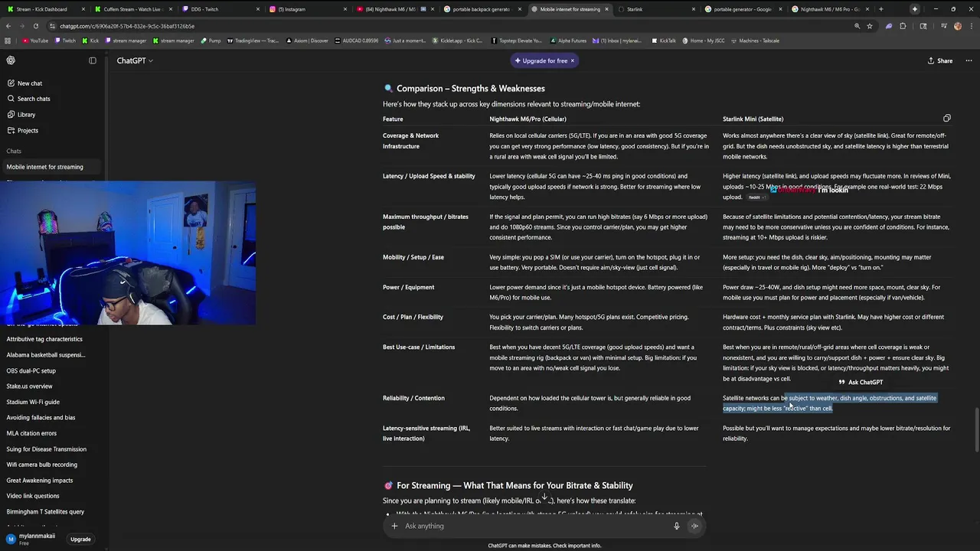Click the ChatGPT logo icon in sidebar
Screen dimensions: 980x551
pos(11,60)
